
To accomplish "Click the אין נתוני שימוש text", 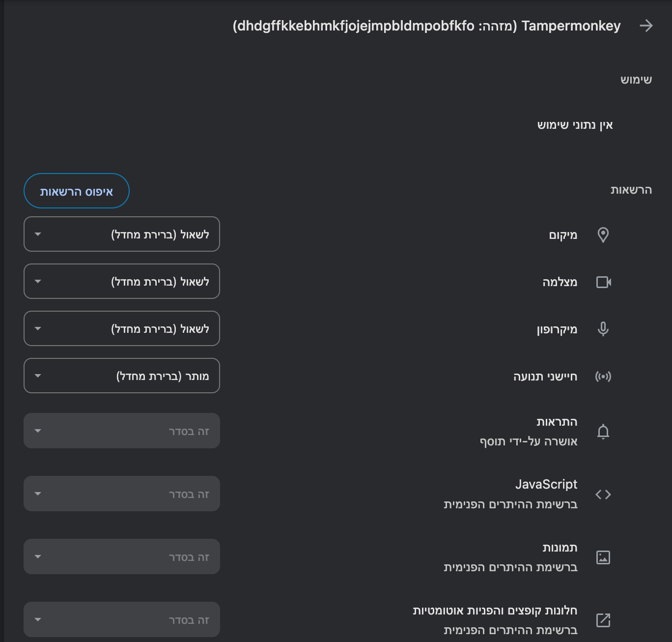I will coord(575,125).
